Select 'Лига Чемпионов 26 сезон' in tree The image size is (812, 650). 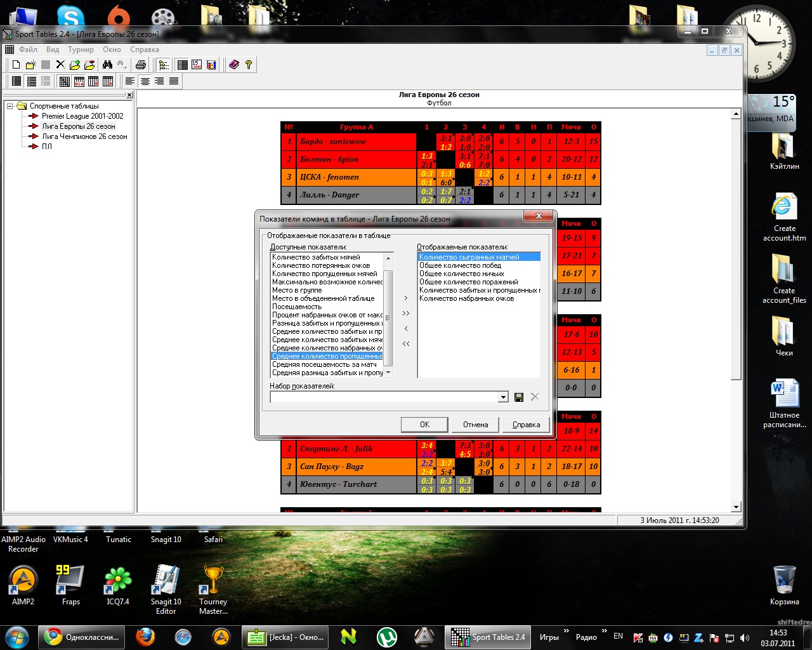84,136
